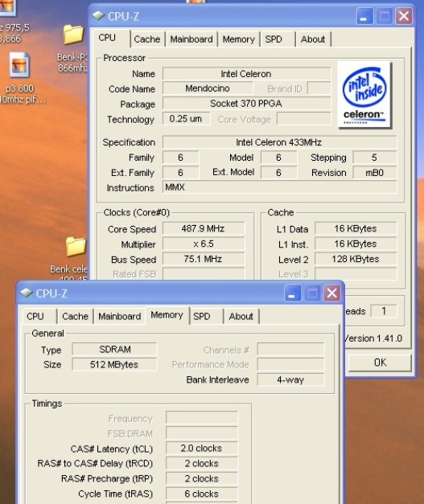
Task: Click memory Size value 512 MBytes
Action: tap(114, 364)
